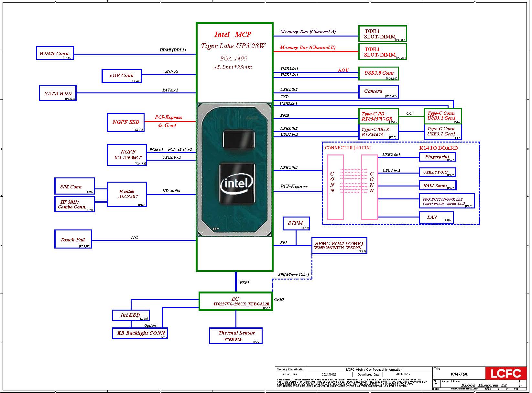Select the dTPM block

pyautogui.click(x=296, y=223)
